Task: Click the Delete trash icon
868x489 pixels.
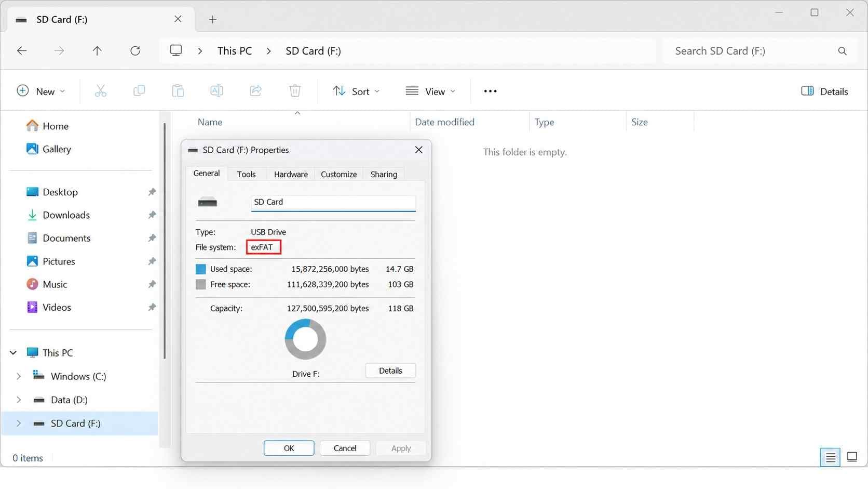Action: pyautogui.click(x=295, y=91)
